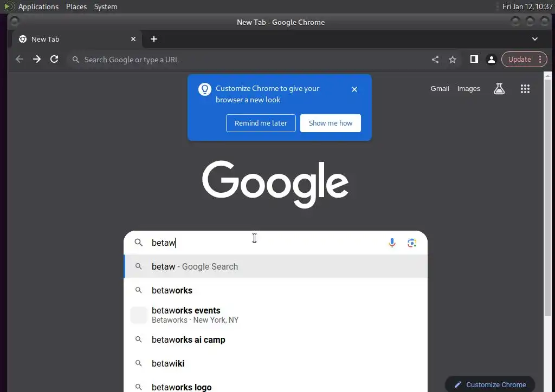Open the Chrome three-dot menu
The image size is (555, 392).
(x=540, y=60)
